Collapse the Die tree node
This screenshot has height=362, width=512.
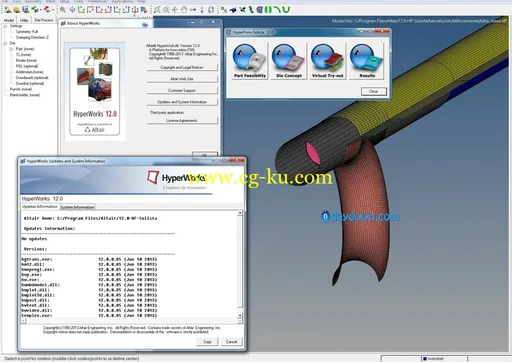pyautogui.click(x=5, y=43)
